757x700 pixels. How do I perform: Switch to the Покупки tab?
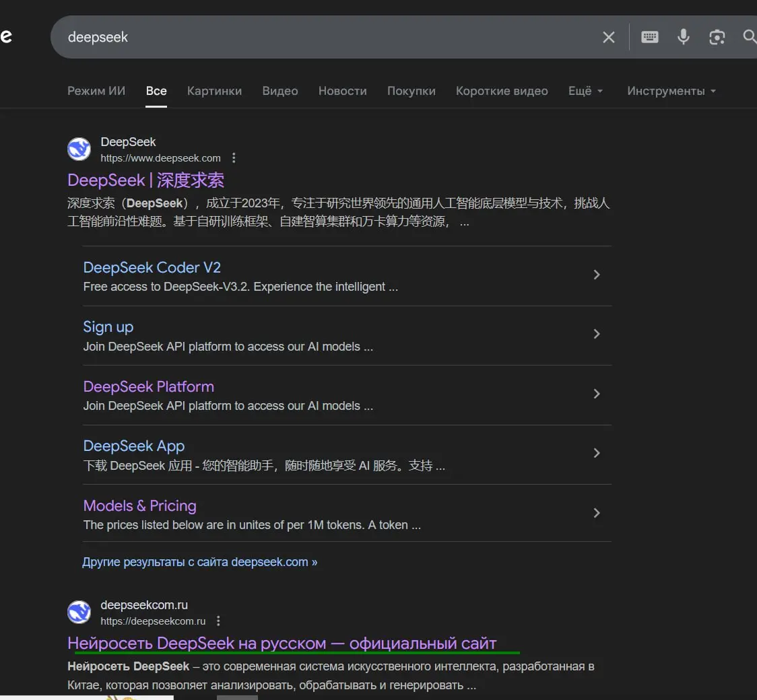pos(412,91)
